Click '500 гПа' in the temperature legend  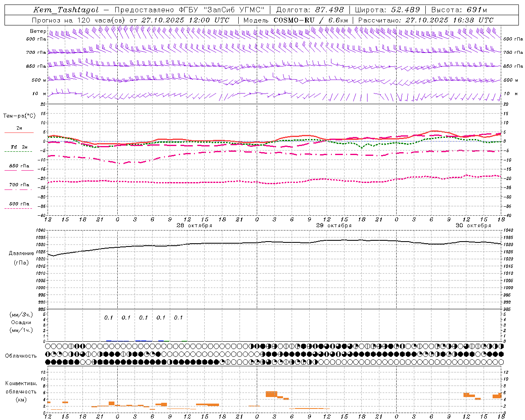click(x=19, y=204)
